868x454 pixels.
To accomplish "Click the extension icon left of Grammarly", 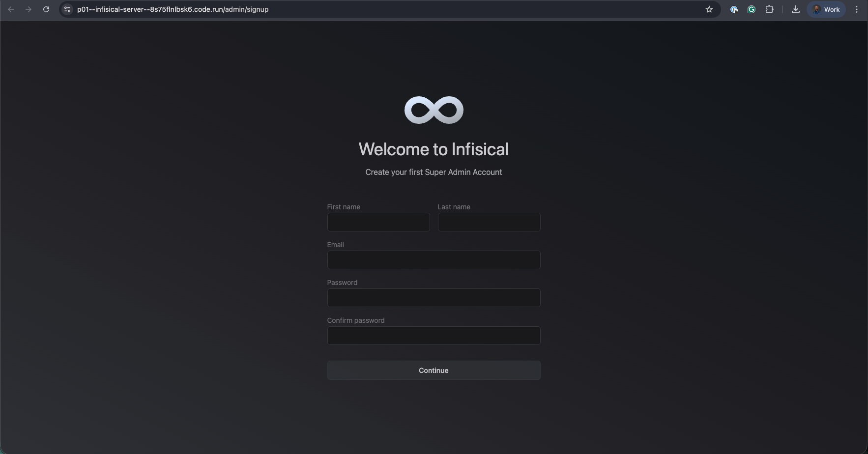I will (x=734, y=9).
